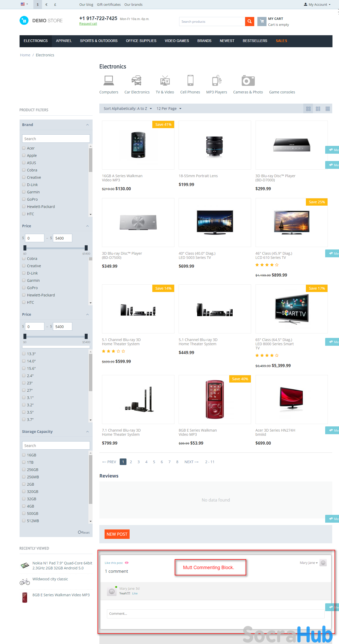Image resolution: width=339 pixels, height=644 pixels.
Task: Click the orange search magnifier button
Action: [x=249, y=21]
